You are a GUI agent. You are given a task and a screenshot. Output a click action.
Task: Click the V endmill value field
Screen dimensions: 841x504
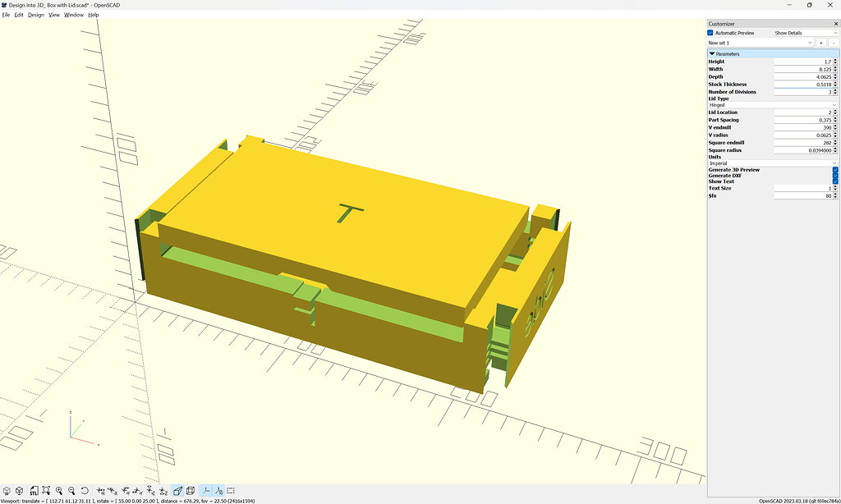tap(803, 127)
